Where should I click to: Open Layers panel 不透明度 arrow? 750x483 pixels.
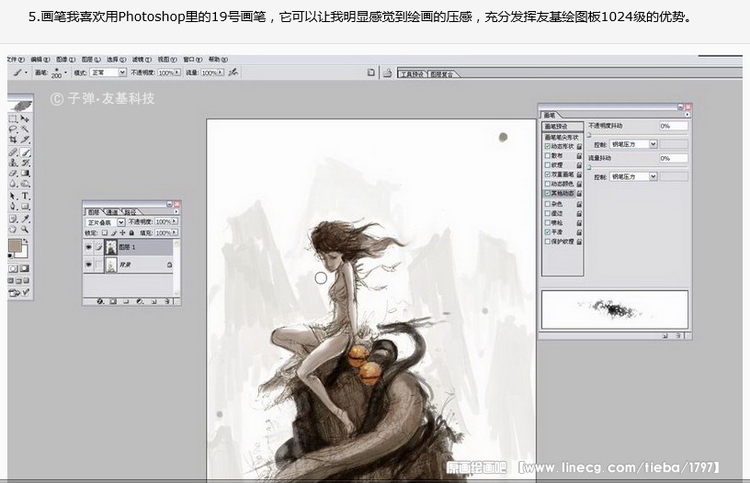click(175, 221)
